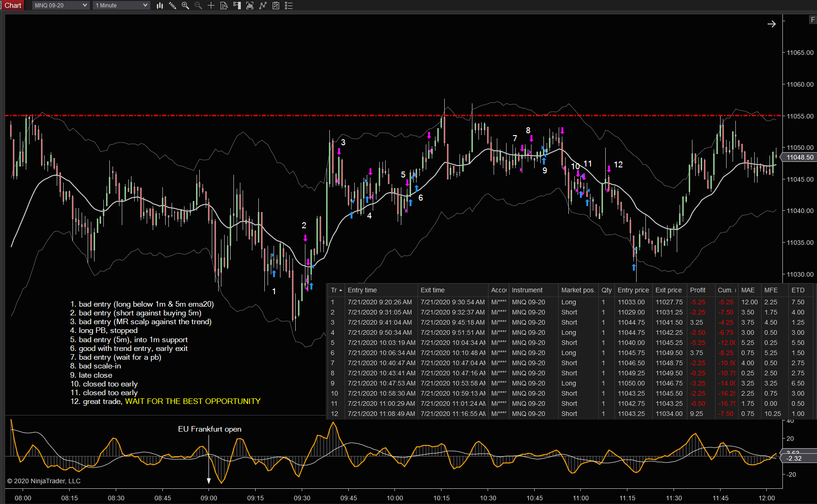Toggle the cross hair cursor tool
Screen dimensions: 817x504
(211, 6)
